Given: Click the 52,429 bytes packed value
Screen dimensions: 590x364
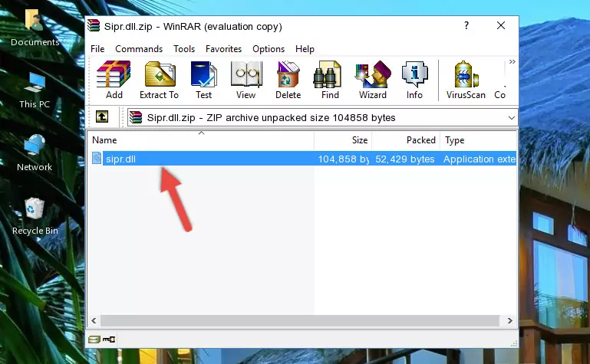Looking at the screenshot, I should coord(405,159).
